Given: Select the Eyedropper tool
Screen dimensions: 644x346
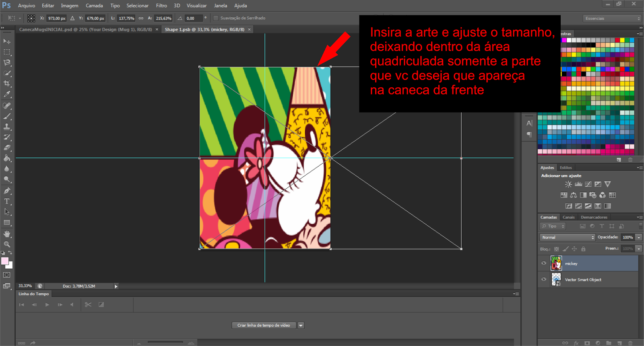Looking at the screenshot, I should tap(7, 94).
